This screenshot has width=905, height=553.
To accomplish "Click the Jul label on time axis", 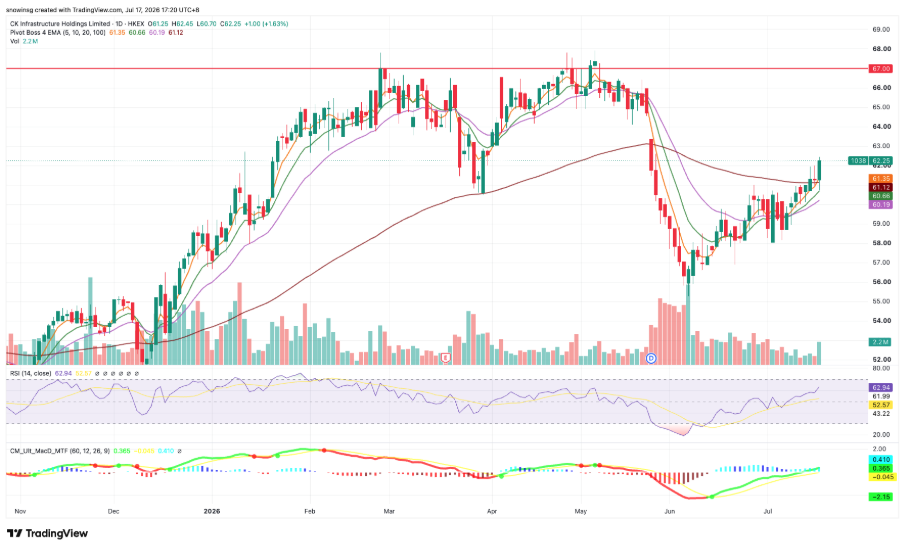I will [768, 511].
